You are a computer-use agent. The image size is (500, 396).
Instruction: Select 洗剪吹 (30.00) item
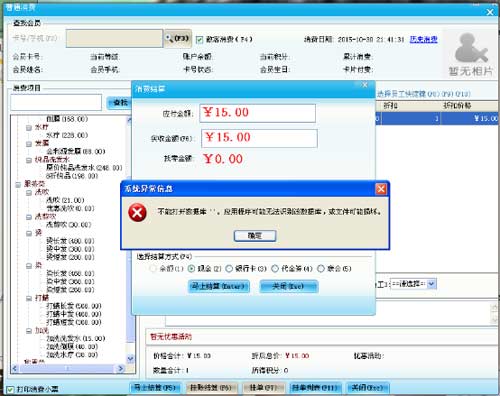pos(69,225)
